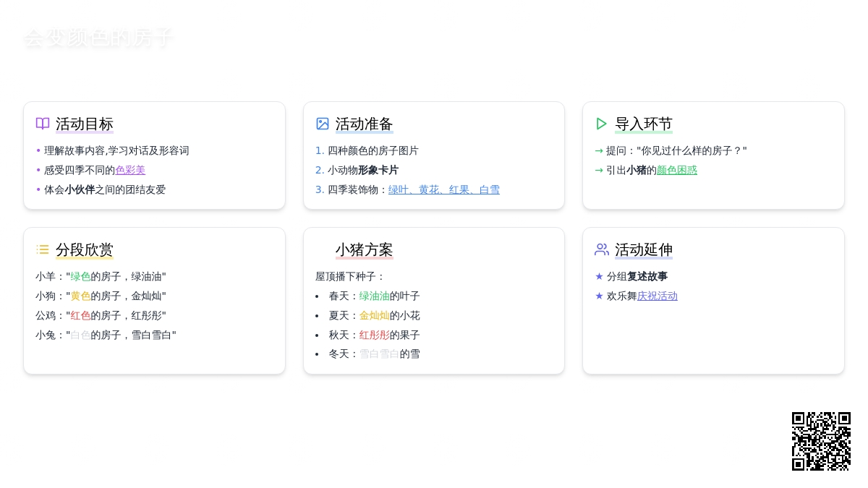Open the 绿叶、黄花、红果、白雪 link
The image size is (868, 488).
[x=444, y=190]
